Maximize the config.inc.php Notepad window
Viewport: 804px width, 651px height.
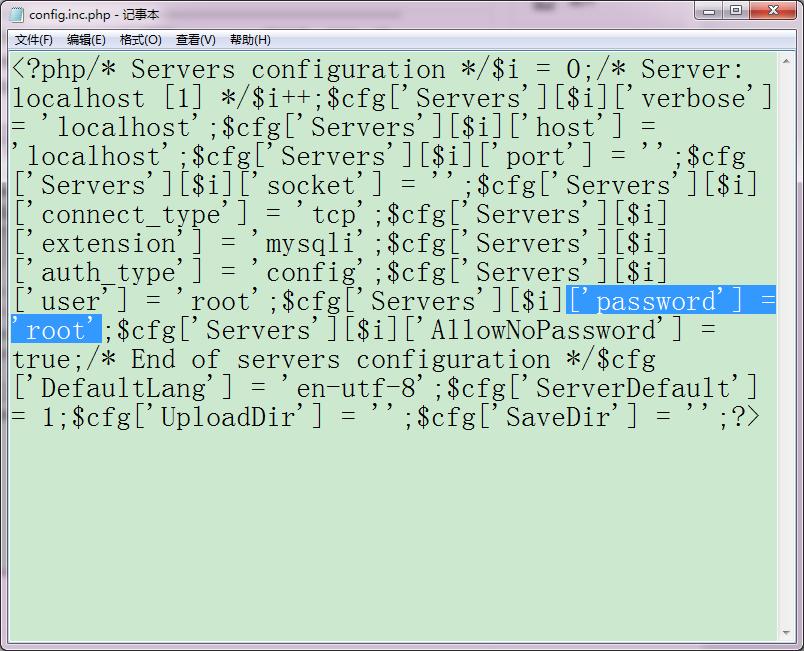coord(737,11)
